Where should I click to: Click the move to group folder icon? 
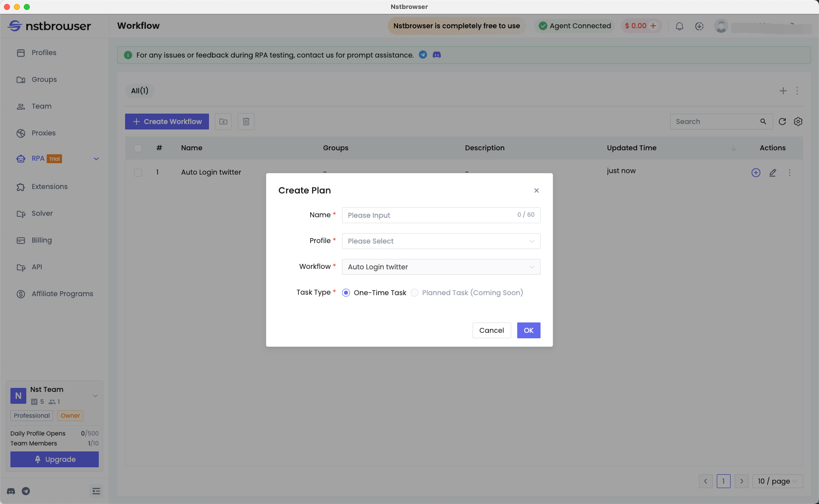[223, 122]
